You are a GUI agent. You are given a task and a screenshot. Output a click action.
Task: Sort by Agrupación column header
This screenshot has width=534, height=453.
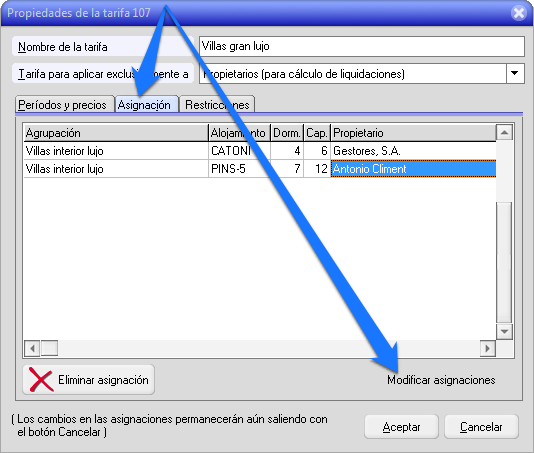[116, 133]
